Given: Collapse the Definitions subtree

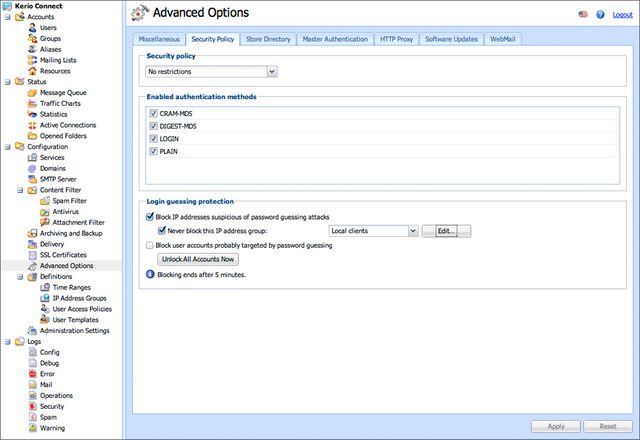Looking at the screenshot, I should [20, 277].
